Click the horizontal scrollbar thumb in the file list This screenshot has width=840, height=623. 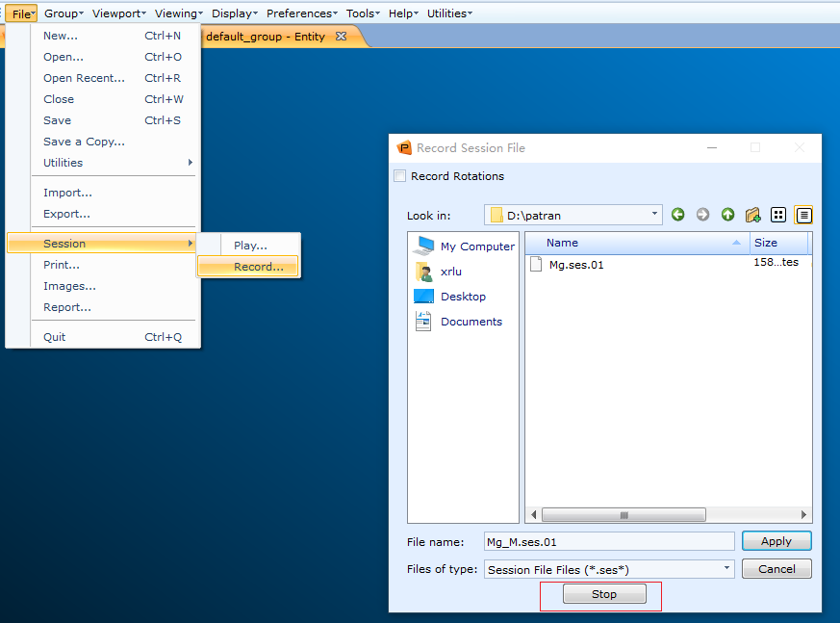(x=624, y=515)
